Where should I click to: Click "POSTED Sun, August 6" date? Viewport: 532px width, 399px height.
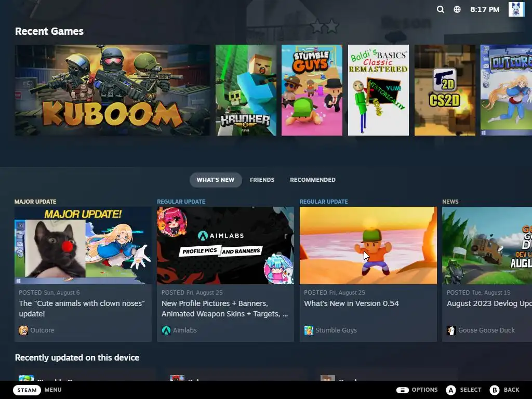pos(49,292)
